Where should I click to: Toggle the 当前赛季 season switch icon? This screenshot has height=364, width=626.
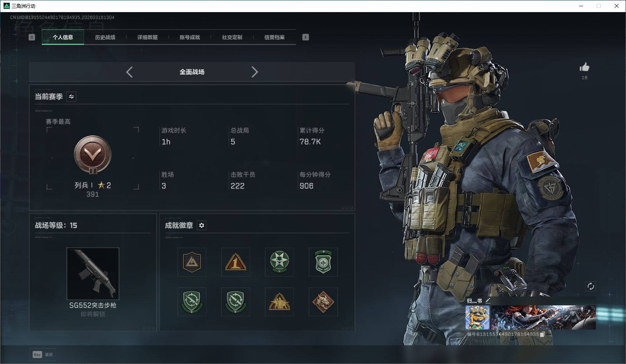tap(71, 96)
